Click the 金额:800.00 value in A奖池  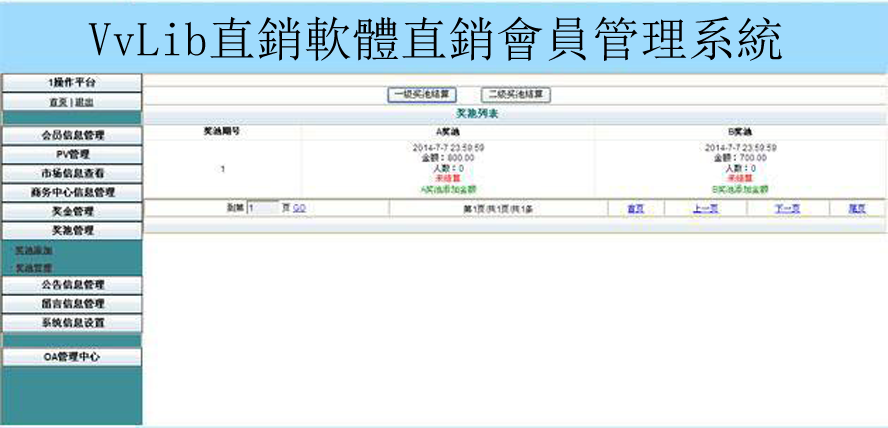(448, 158)
